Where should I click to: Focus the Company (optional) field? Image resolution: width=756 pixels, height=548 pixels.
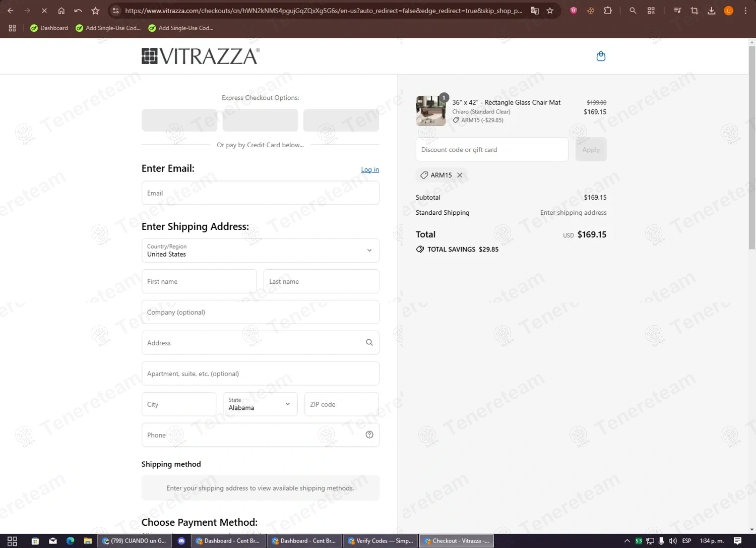pyautogui.click(x=260, y=312)
